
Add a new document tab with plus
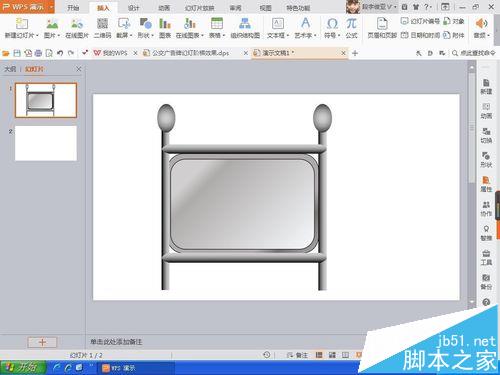355,53
